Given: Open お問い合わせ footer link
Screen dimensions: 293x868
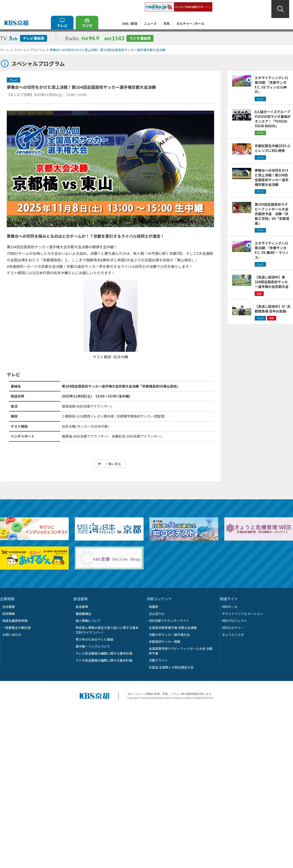Looking at the screenshot, I should pyautogui.click(x=11, y=635).
